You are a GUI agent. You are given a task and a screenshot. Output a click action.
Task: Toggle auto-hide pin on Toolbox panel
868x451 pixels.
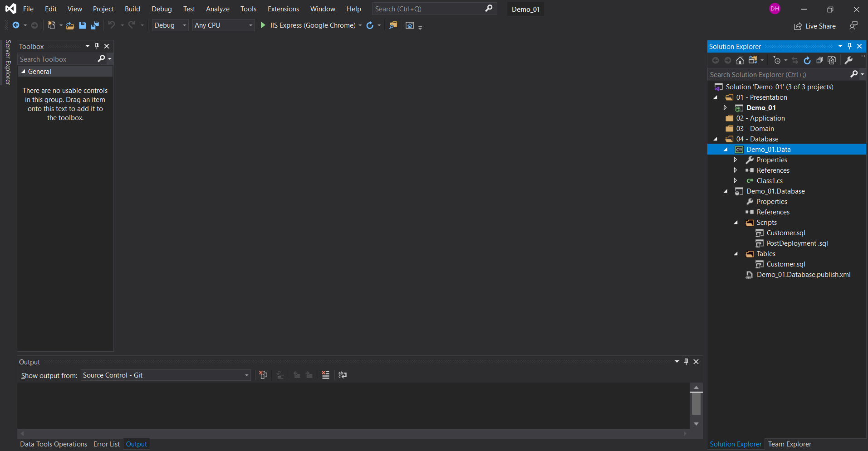(97, 46)
